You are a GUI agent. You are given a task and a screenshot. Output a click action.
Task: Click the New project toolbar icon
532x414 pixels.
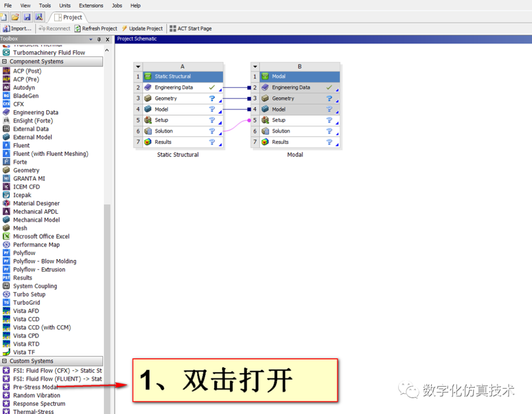pos(3,17)
